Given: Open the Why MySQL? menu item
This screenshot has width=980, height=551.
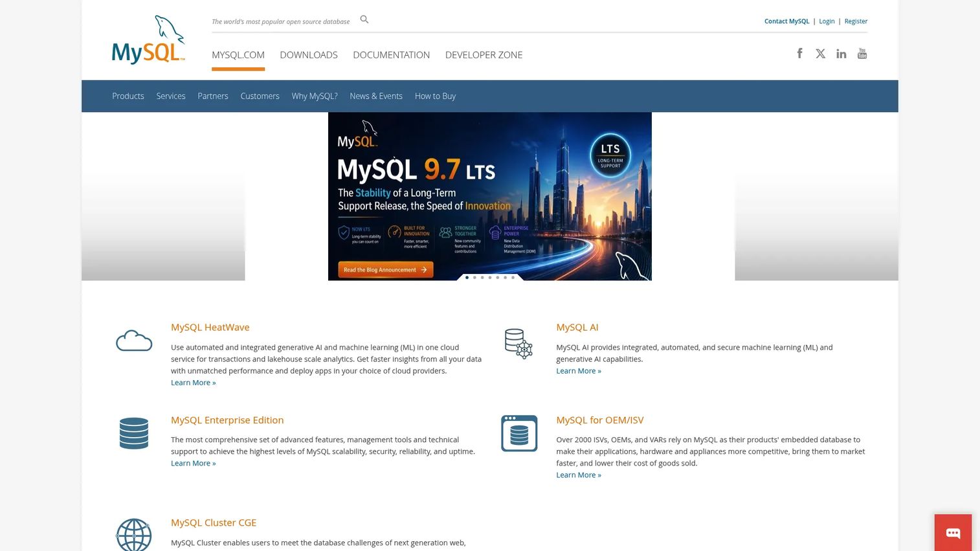Looking at the screenshot, I should pyautogui.click(x=315, y=96).
